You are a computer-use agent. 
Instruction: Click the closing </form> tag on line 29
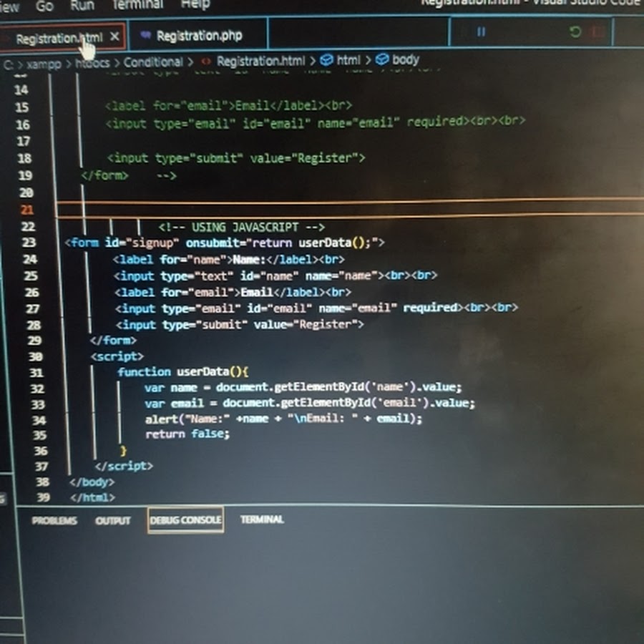[113, 340]
